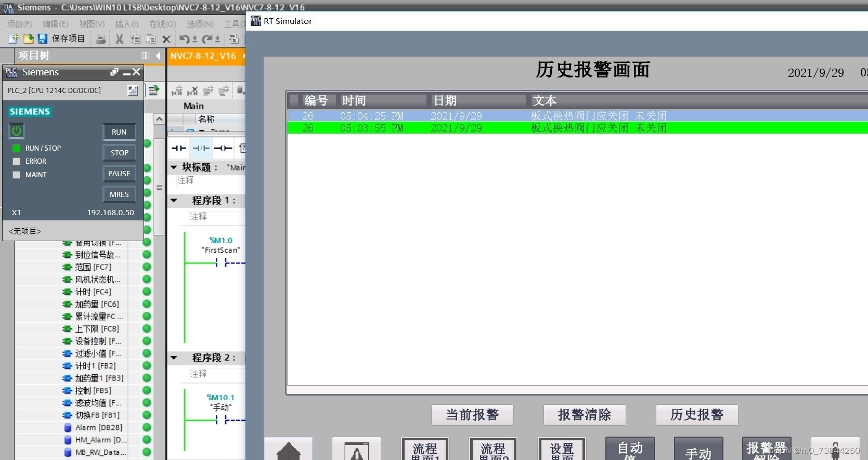868x460 pixels.
Task: Click the RUN button in PLCSIM
Action: 119,132
